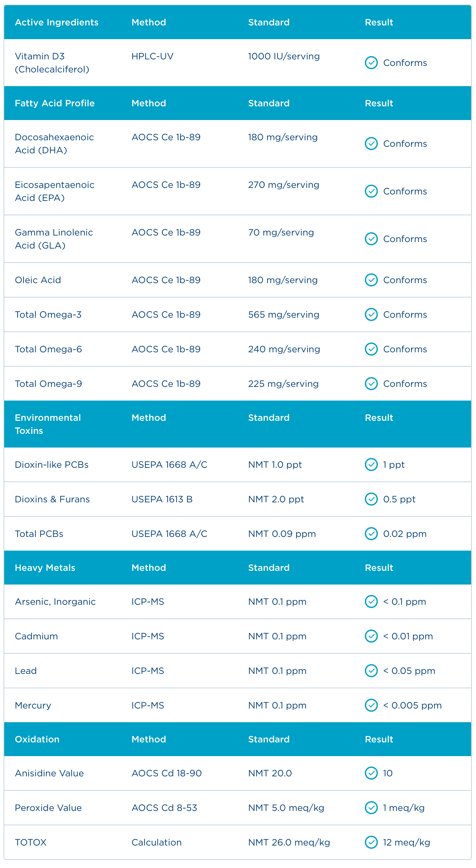Click the Eicosapentaenoic Acid (EPA) label
The width and height of the screenshot is (476, 868).
pos(54,191)
